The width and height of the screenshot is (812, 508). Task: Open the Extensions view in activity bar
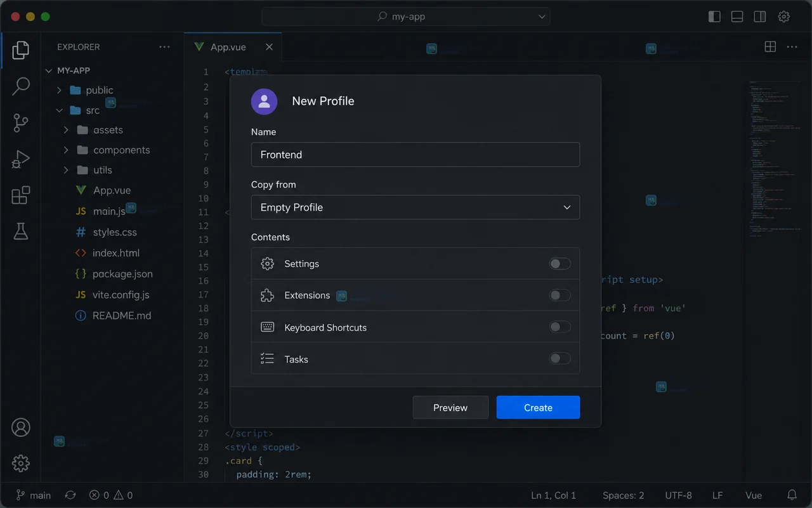coord(21,195)
